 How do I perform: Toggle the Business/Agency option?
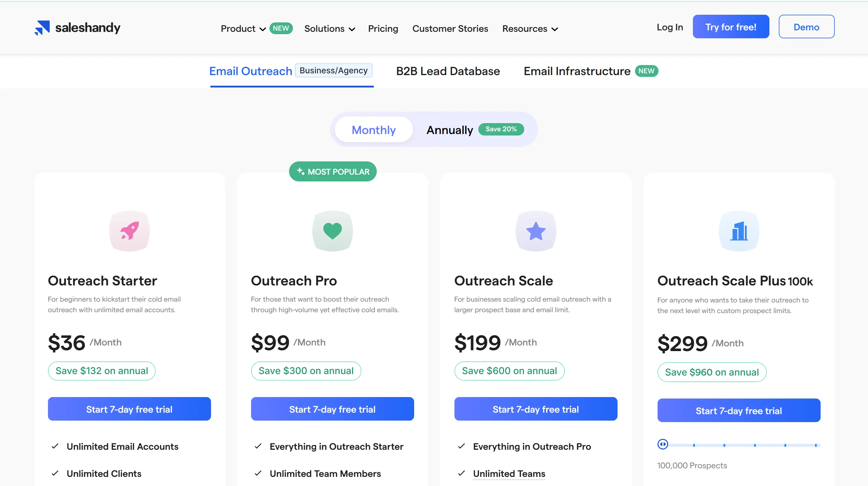[x=333, y=70]
